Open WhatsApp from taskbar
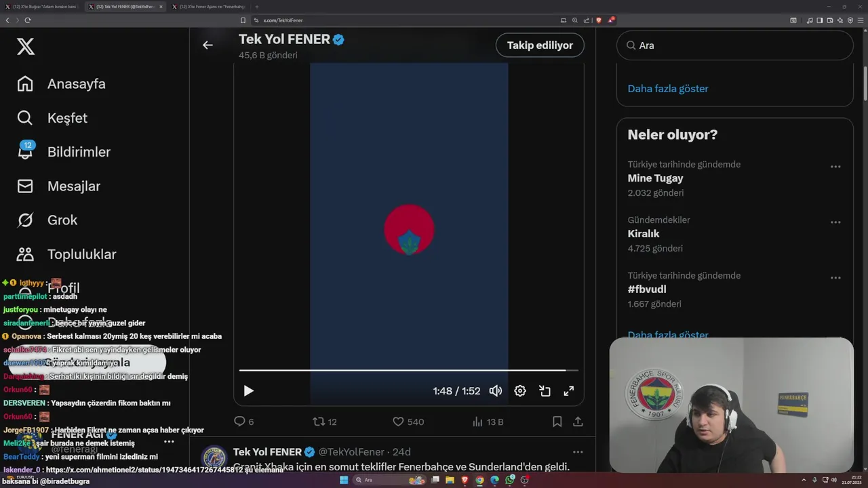 tap(509, 480)
